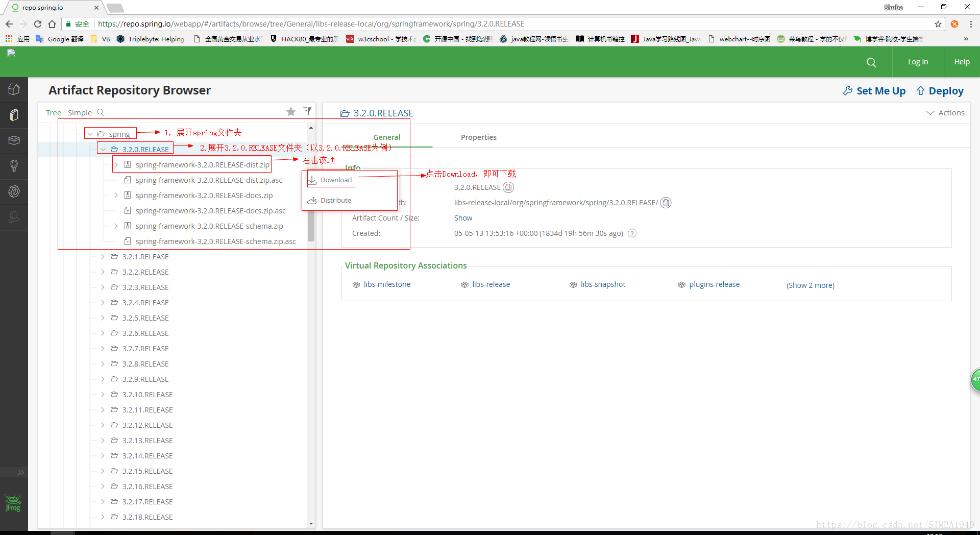Click the browser reload button
Viewport: 980px width, 535px height.
(x=38, y=24)
